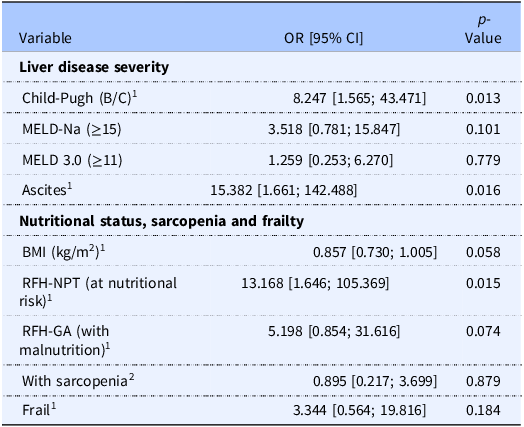Viewport: 524px width, 427px height.
Task: Select the value 8.247 [1.565; 43.471]
Action: pos(360,98)
